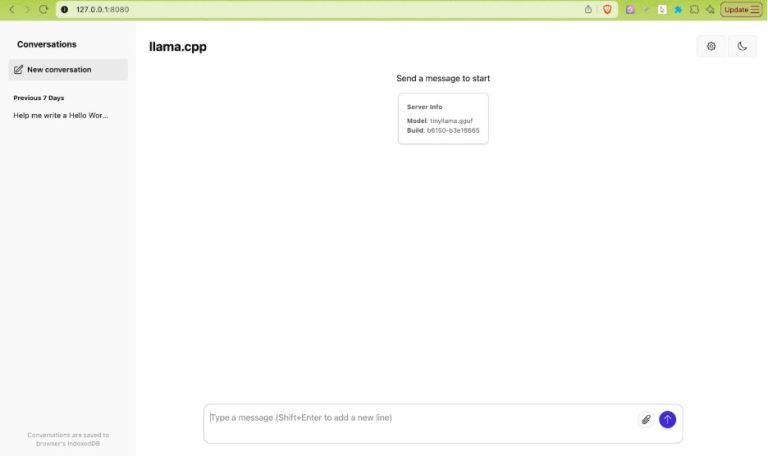
Task: Click the 'Send a message to start' text
Action: (x=443, y=78)
